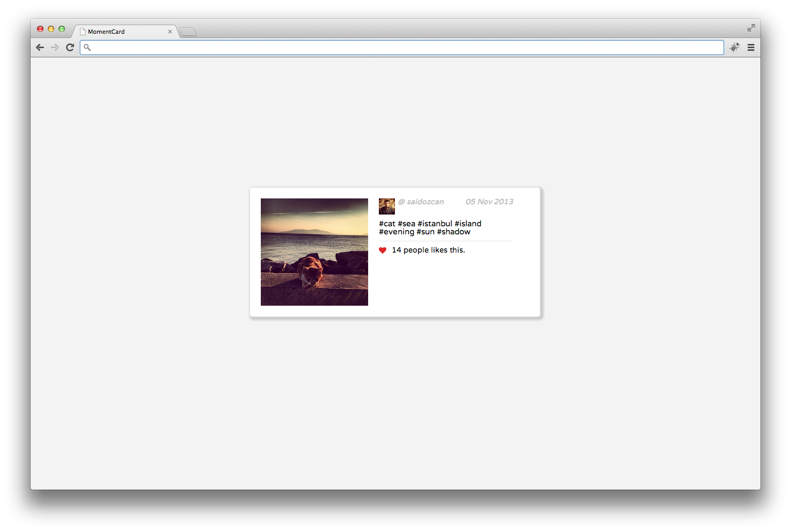Image resolution: width=791 pixels, height=532 pixels.
Task: Click the fullscreen expand arrows
Action: (x=751, y=27)
